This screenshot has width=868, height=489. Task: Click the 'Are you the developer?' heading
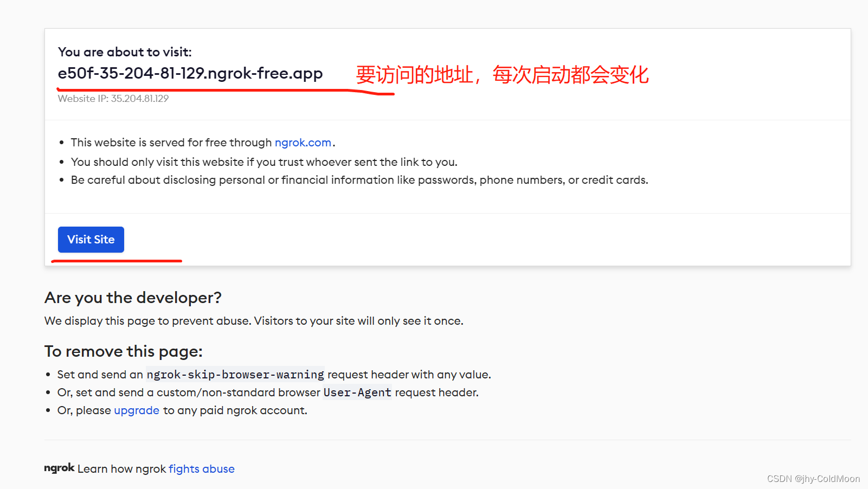(133, 298)
